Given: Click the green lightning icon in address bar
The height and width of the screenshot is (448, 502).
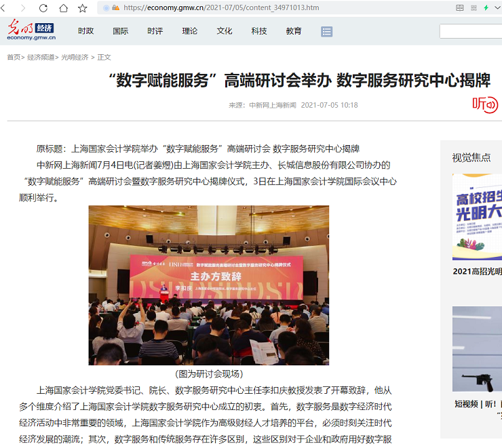Looking at the screenshot, I should click(x=486, y=8).
